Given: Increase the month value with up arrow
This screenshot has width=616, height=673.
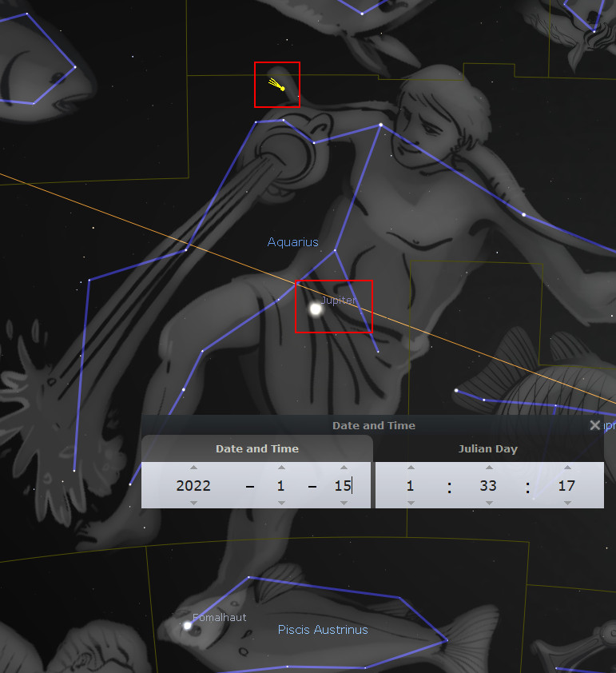Looking at the screenshot, I should pos(281,468).
